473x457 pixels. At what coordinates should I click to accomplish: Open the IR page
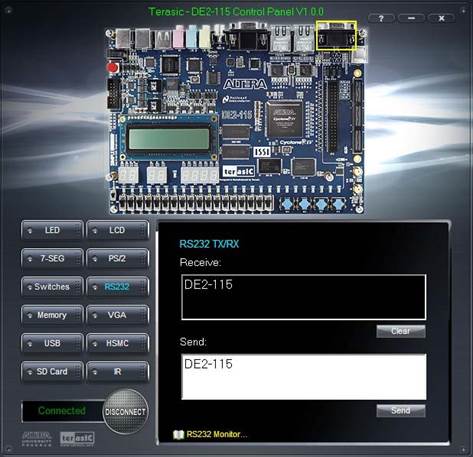(117, 371)
